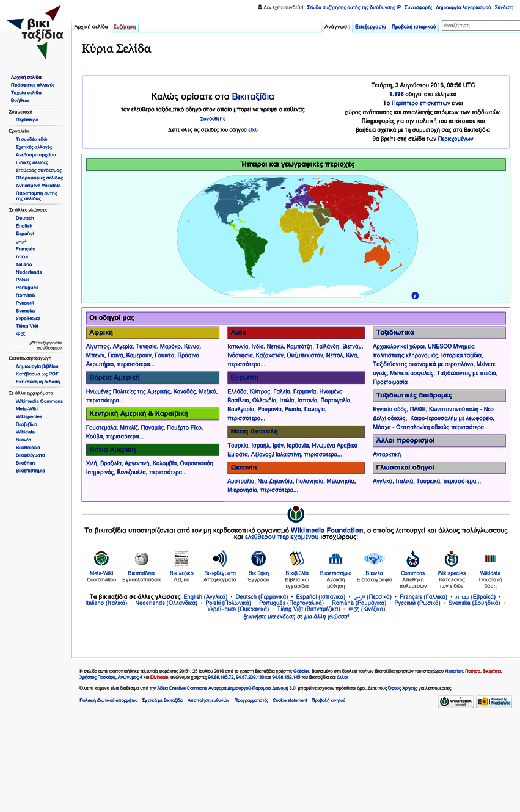Select the English language link in the sidebar
This screenshot has width=520, height=812.
(24, 226)
